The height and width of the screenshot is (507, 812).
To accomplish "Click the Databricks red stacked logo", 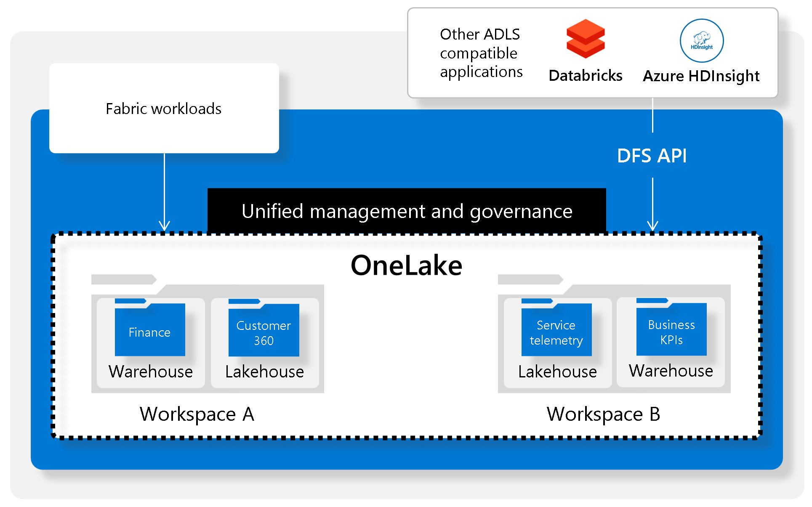I will [x=585, y=39].
